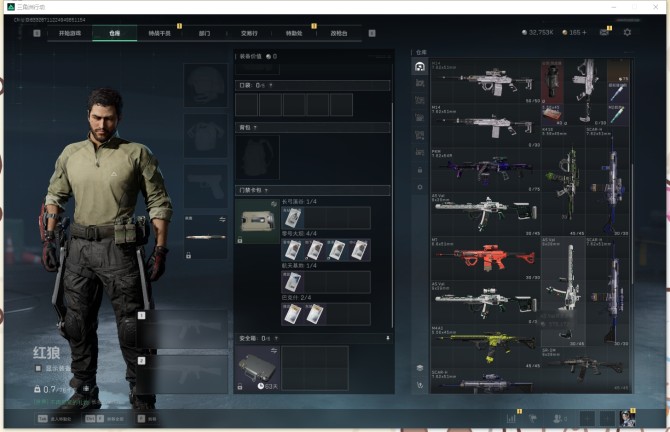Click the 32,753K currency balance

538,32
